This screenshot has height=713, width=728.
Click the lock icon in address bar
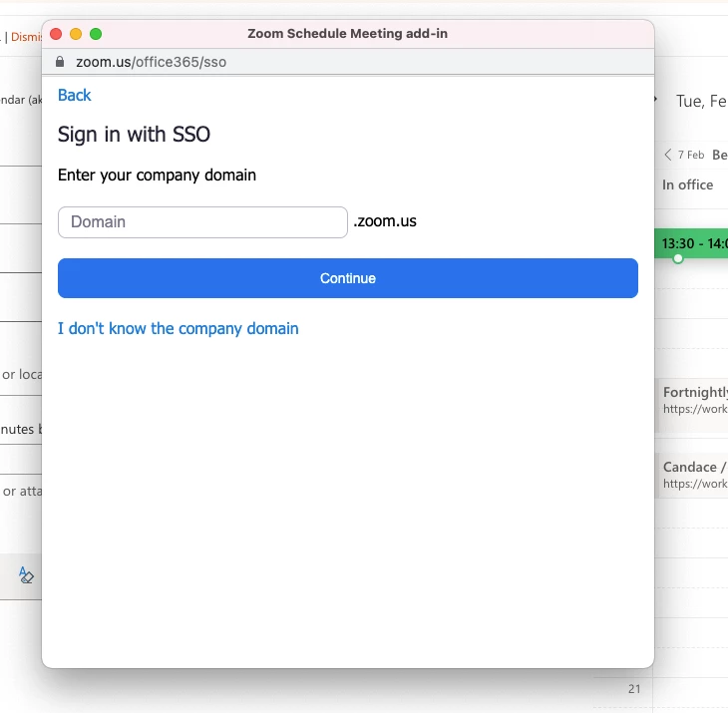click(x=60, y=62)
